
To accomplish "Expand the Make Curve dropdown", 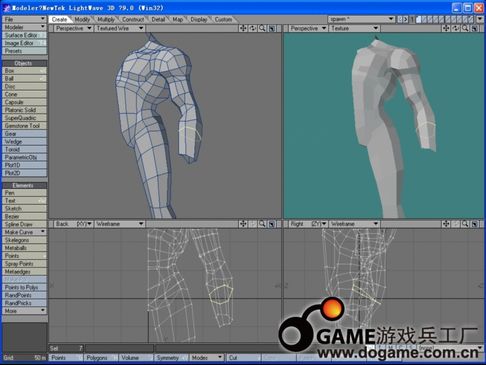I will (x=24, y=232).
